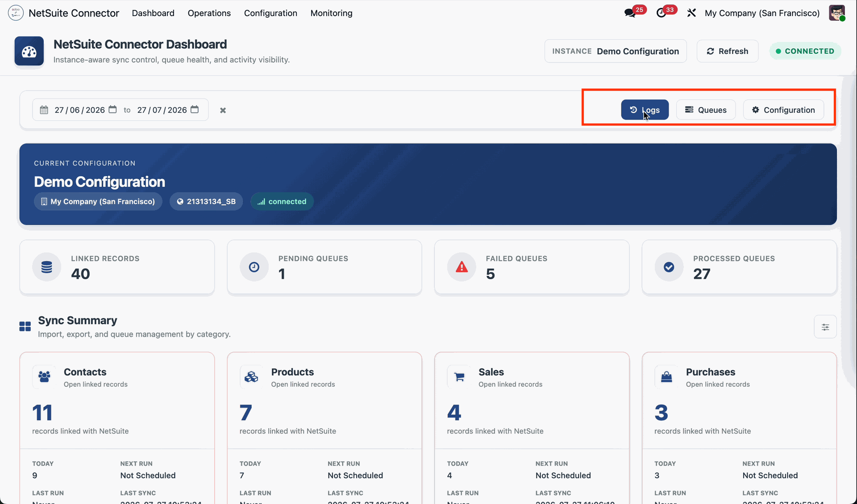
Task: Open the Logs button
Action: point(645,110)
